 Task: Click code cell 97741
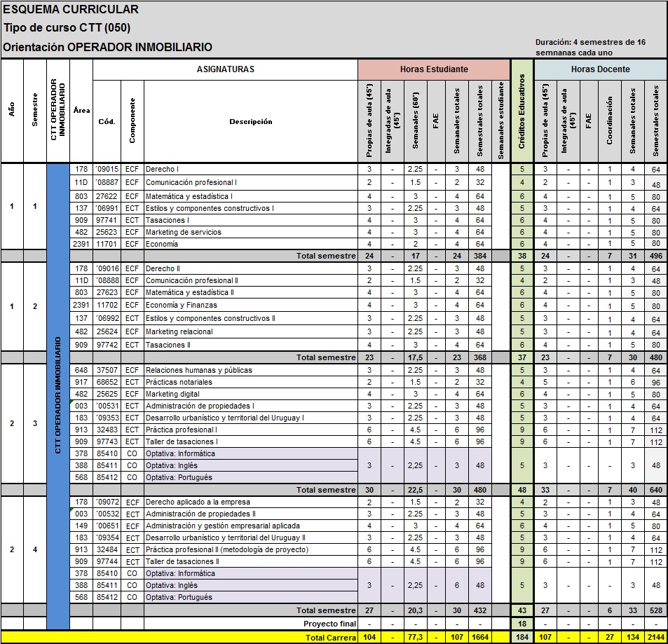click(x=107, y=220)
